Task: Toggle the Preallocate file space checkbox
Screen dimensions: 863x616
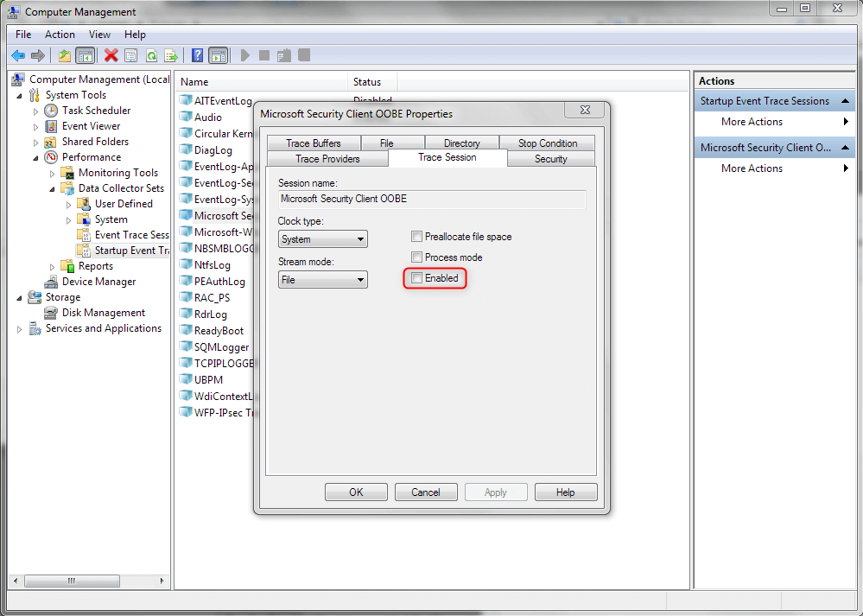Action: (x=417, y=237)
